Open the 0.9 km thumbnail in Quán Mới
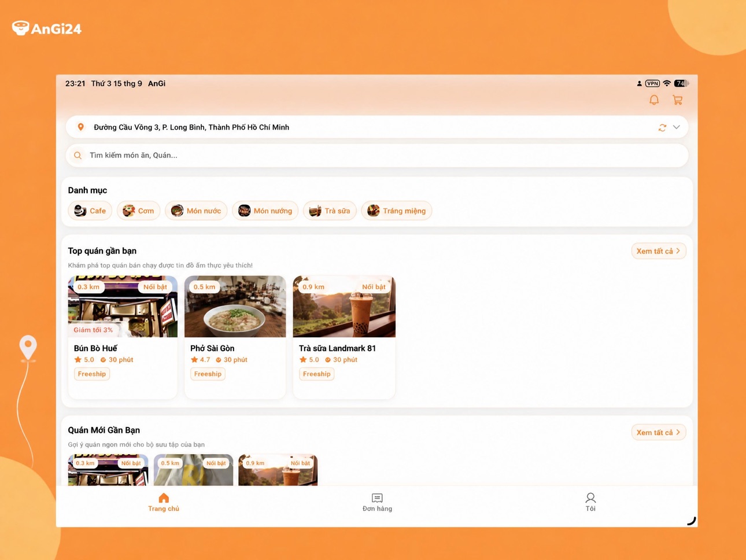This screenshot has height=560, width=746. point(278,470)
